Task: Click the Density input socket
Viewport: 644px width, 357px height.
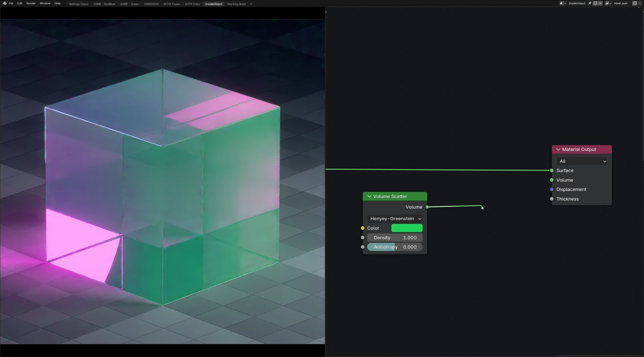Action: pos(362,238)
